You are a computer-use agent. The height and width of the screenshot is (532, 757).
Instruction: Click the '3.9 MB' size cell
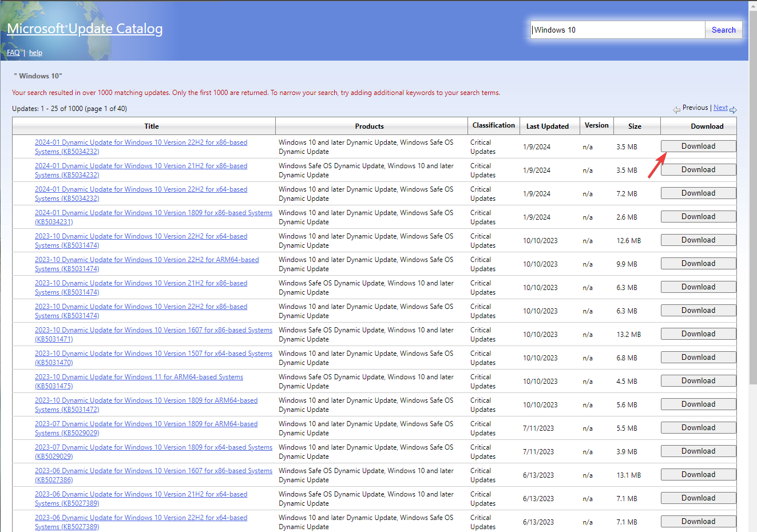point(627,452)
